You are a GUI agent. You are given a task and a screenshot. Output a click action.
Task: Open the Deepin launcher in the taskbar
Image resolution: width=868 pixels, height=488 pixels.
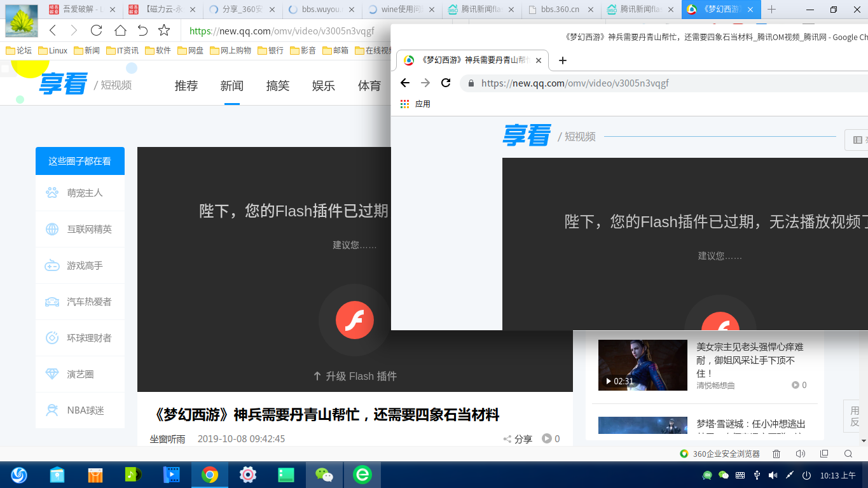pos(19,475)
